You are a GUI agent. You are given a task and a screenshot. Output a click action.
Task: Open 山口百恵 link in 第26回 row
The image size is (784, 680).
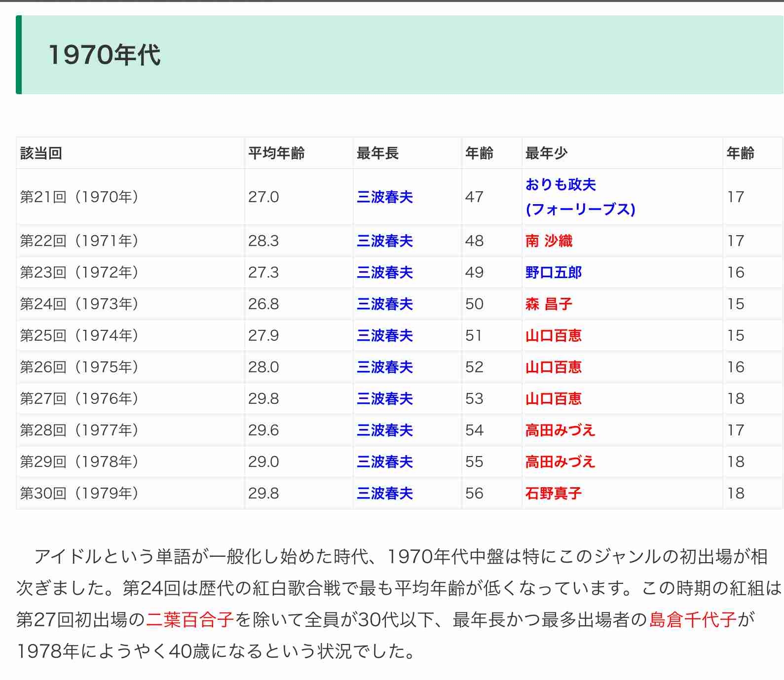coord(554,367)
